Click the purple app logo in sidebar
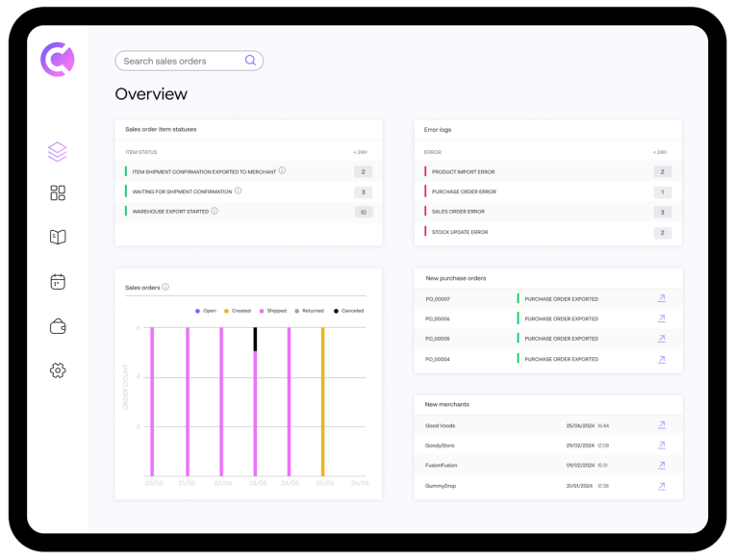Screen dimensions: 734x560 (x=57, y=60)
